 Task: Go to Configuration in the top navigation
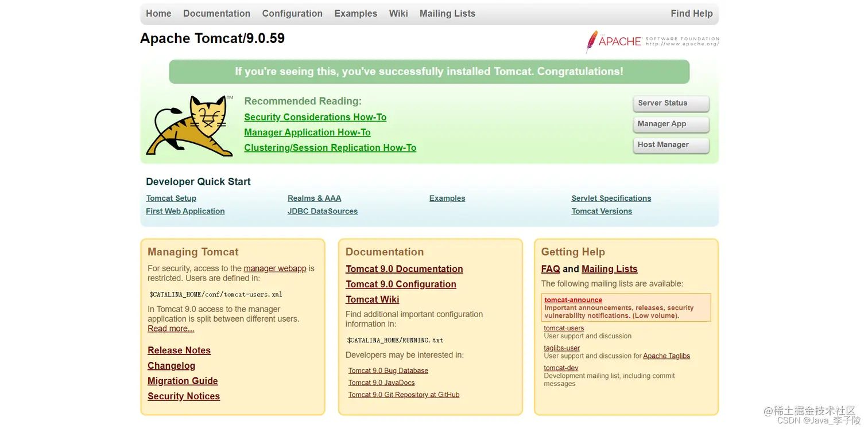coord(292,13)
